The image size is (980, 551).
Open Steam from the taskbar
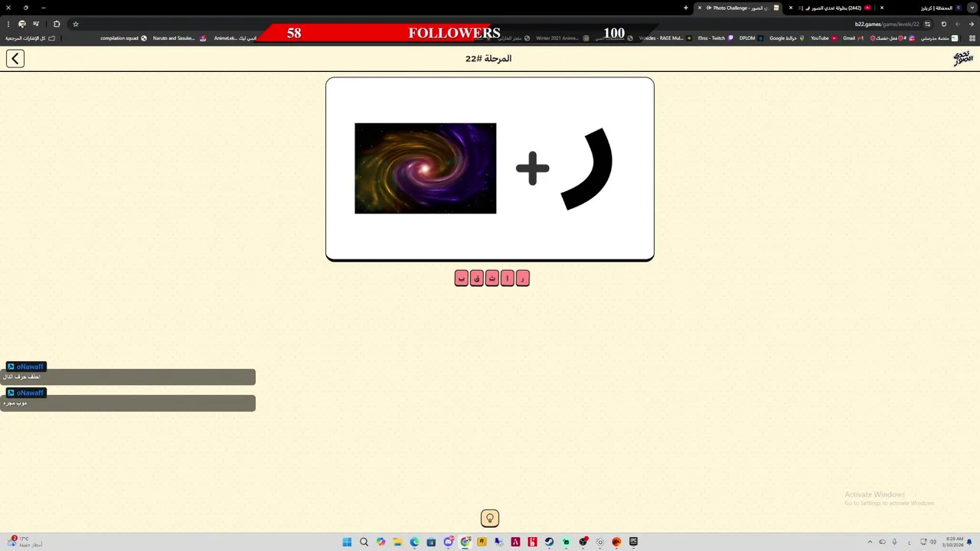[549, 542]
